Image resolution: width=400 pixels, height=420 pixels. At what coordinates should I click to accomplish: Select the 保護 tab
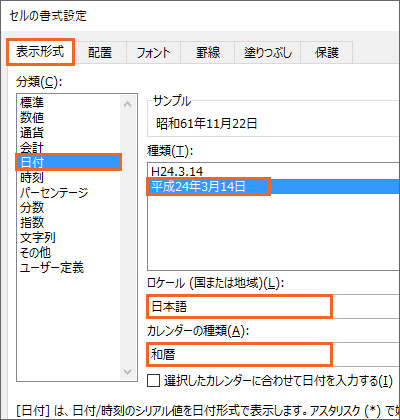[327, 52]
